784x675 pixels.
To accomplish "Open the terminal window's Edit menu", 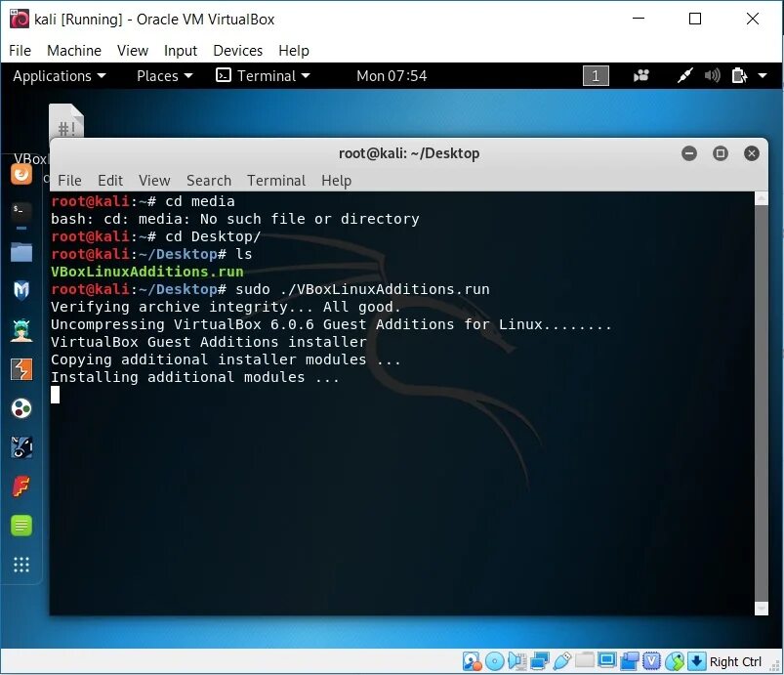I will (x=110, y=180).
